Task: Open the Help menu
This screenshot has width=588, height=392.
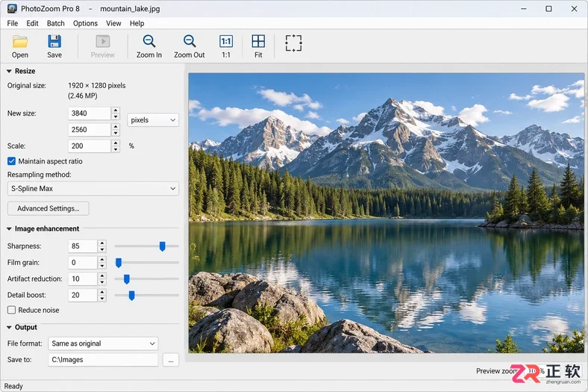Action: [137, 23]
